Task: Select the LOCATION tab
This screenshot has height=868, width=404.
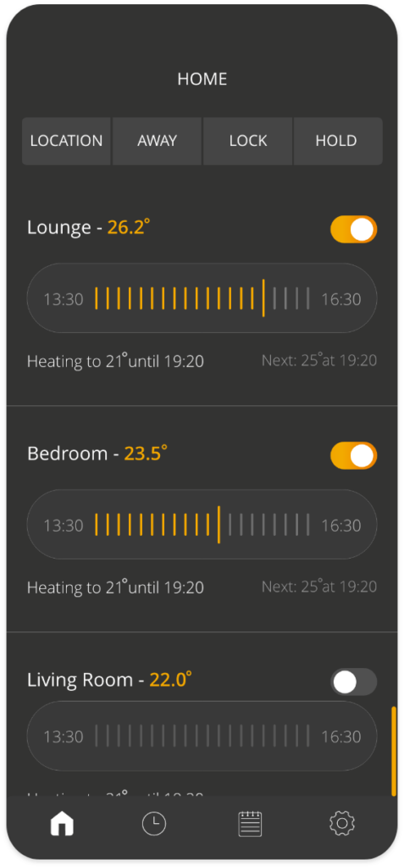Action: (x=66, y=141)
